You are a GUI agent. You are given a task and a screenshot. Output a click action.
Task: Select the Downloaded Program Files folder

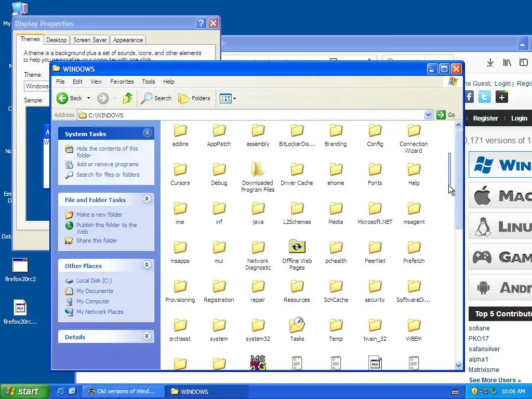pyautogui.click(x=258, y=178)
